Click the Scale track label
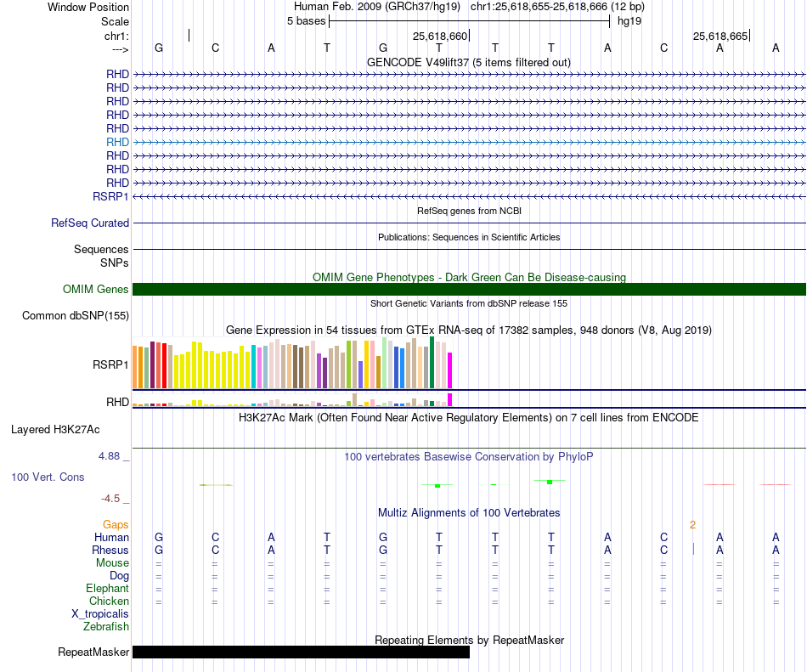 (115, 21)
